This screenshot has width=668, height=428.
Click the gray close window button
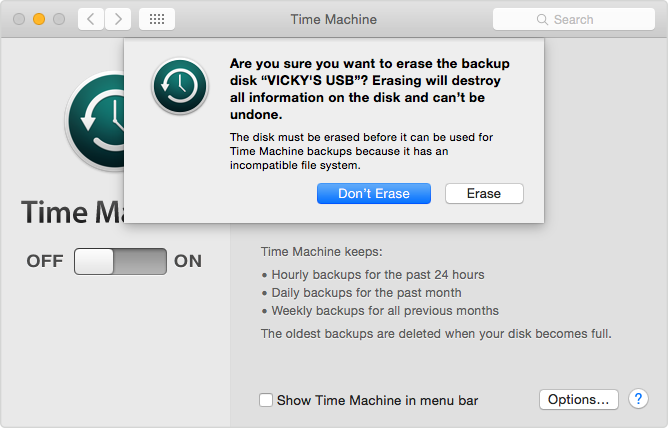tap(19, 19)
